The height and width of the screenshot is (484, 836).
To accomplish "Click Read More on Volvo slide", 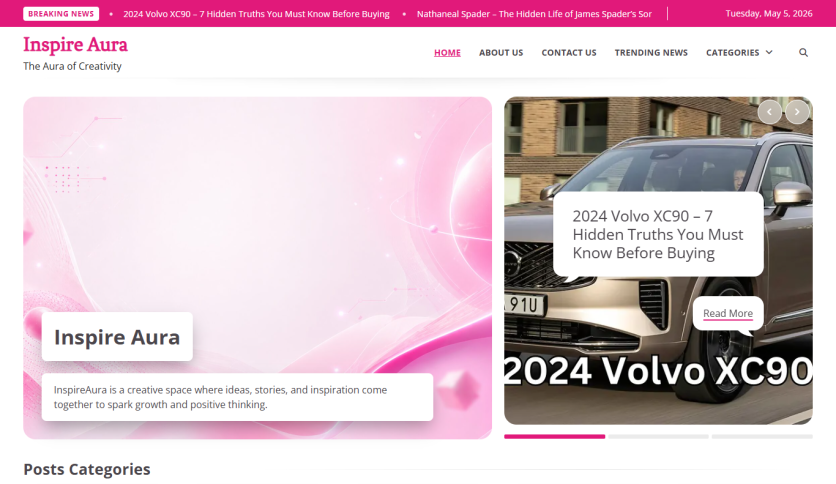I will point(728,313).
